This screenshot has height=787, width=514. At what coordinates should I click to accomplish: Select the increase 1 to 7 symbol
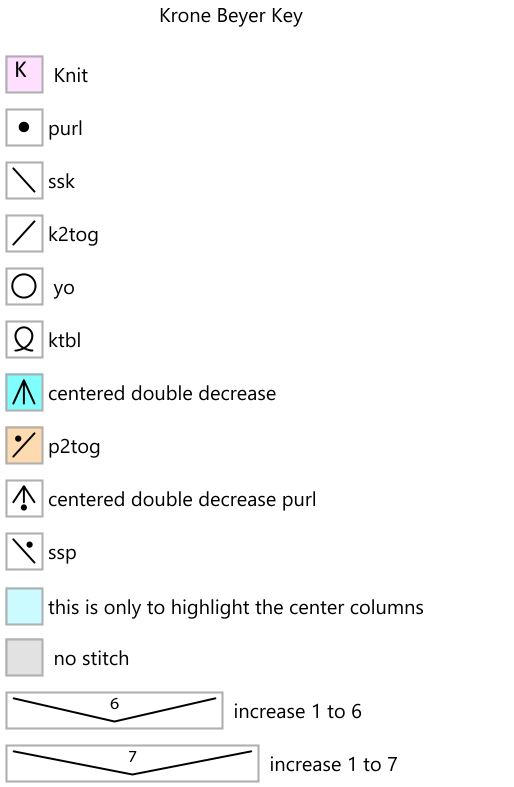point(133,763)
